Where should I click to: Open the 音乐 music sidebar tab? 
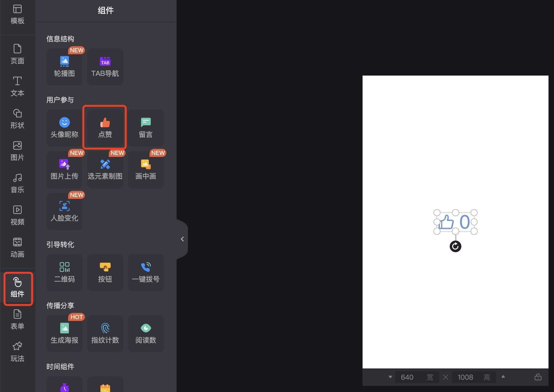(17, 183)
